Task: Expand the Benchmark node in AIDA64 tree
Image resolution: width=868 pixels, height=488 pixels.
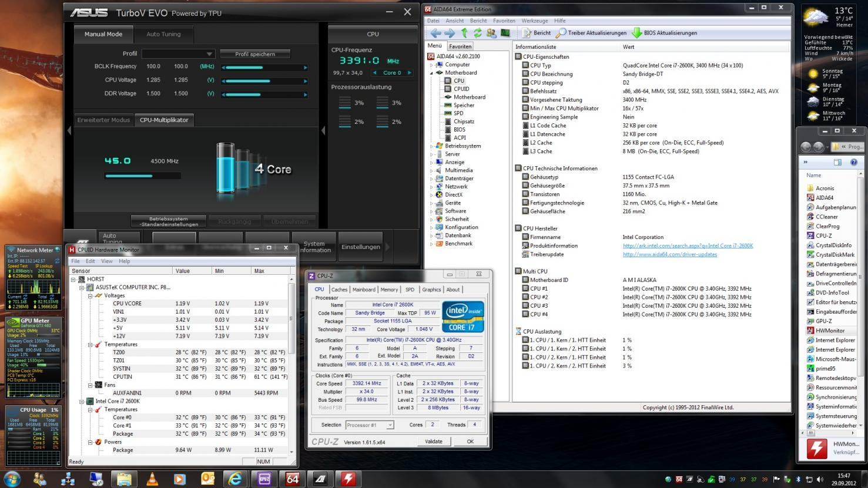Action: 432,243
